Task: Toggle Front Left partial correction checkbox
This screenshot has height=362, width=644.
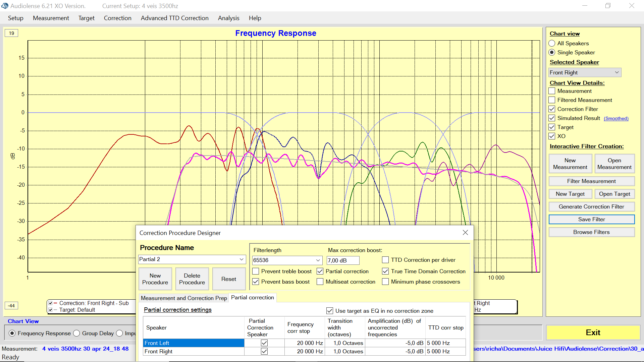Action: point(264,343)
